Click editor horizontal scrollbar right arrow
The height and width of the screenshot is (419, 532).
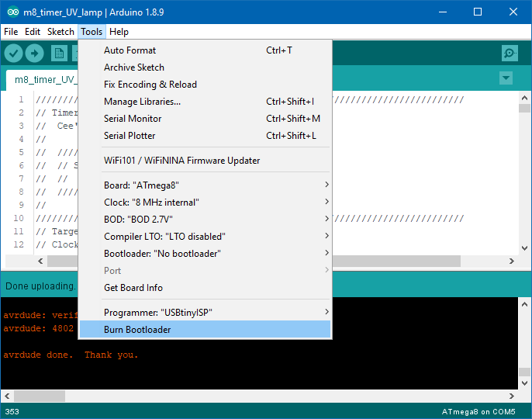click(512, 261)
